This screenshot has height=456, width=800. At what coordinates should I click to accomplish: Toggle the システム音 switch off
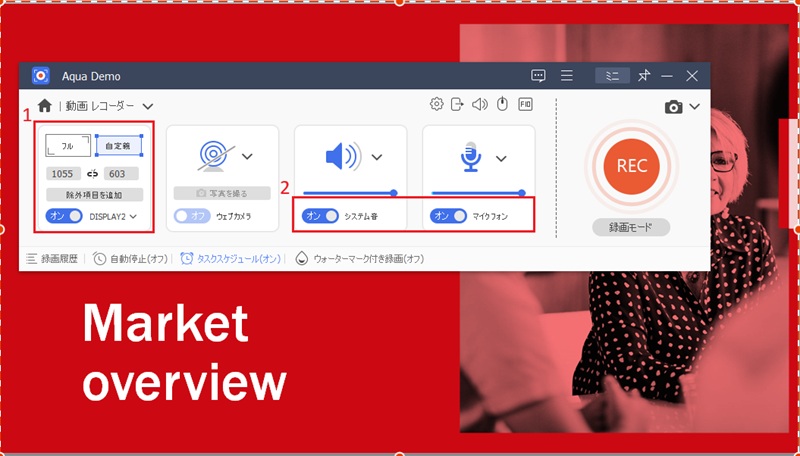click(x=320, y=216)
